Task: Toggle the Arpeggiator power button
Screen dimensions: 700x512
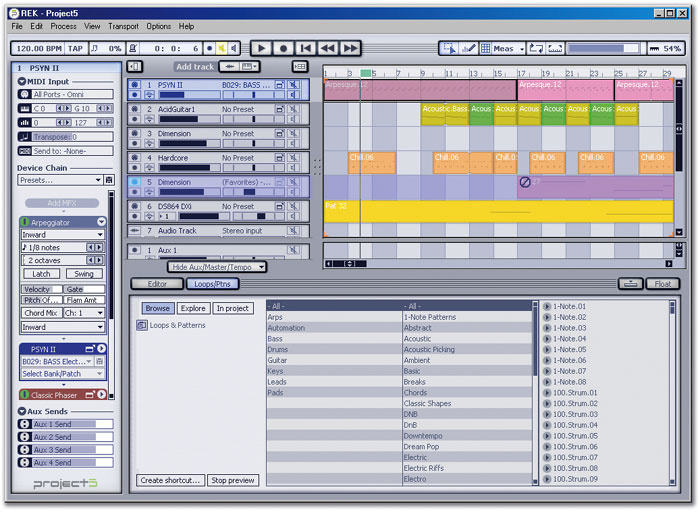Action: (25, 222)
